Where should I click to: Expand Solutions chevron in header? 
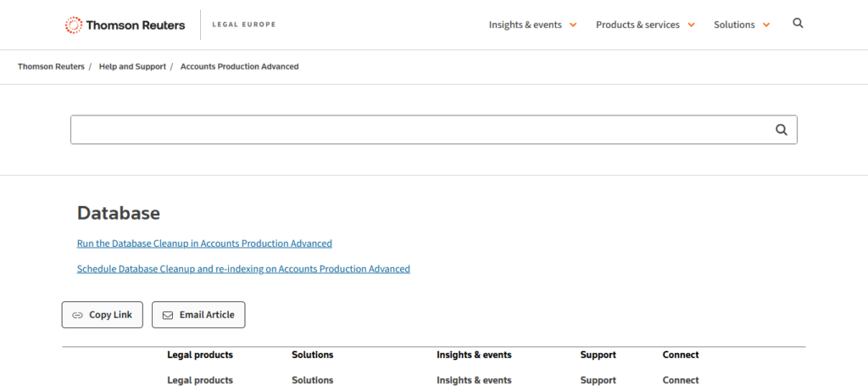point(766,25)
